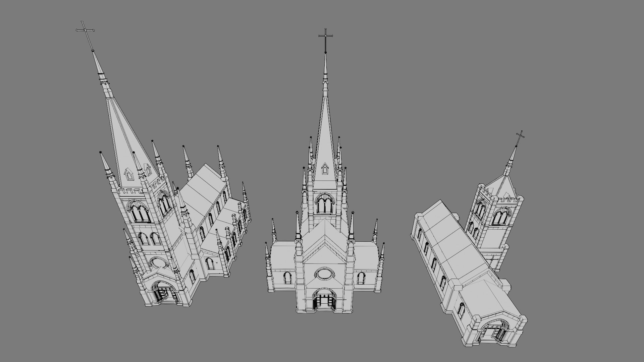Click the arched entrance door of the center church

click(324, 300)
